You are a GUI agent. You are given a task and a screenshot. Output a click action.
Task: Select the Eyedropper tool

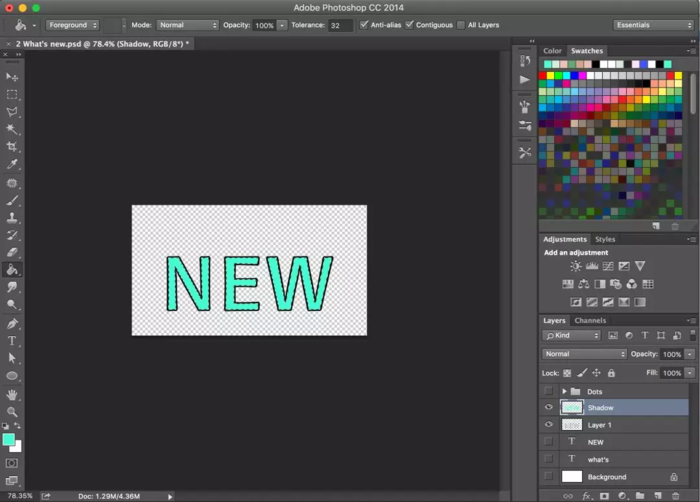point(12,164)
